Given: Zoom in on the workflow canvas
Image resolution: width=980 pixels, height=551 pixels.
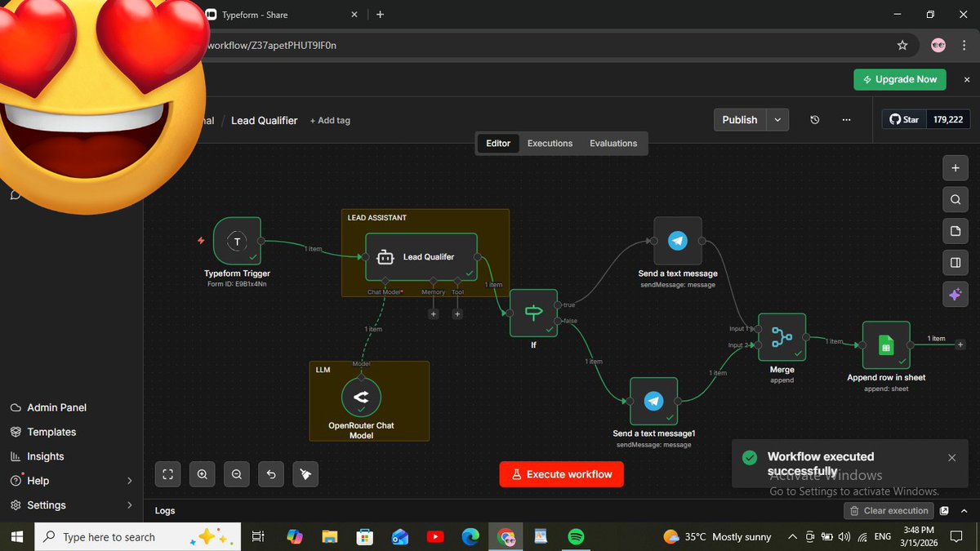Looking at the screenshot, I should tap(202, 473).
